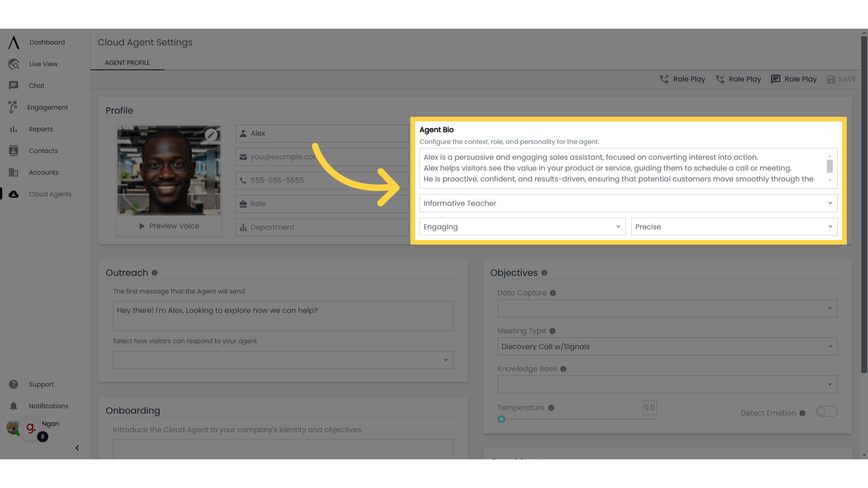Click the Cloud Agents icon
Screen dimensions: 868x488
point(13,194)
